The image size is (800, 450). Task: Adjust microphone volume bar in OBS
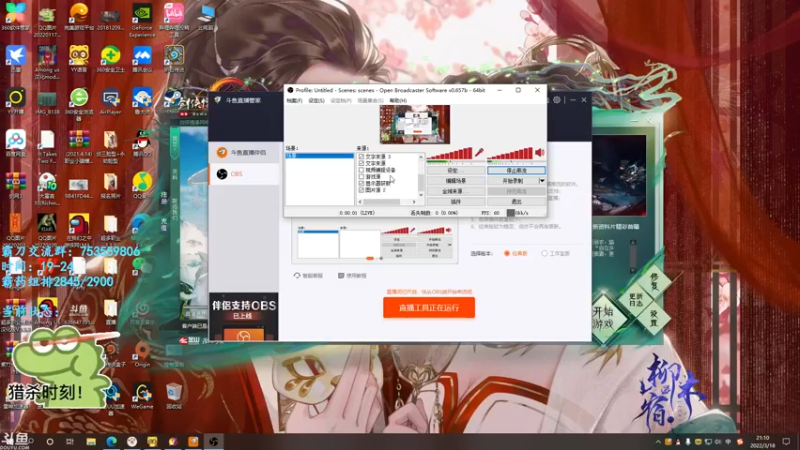click(x=450, y=154)
